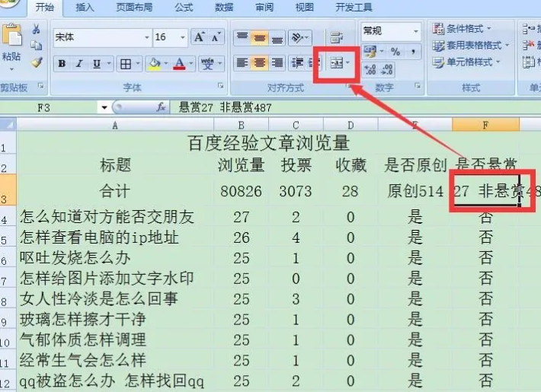Switch to the 数据 tab

pyautogui.click(x=224, y=7)
